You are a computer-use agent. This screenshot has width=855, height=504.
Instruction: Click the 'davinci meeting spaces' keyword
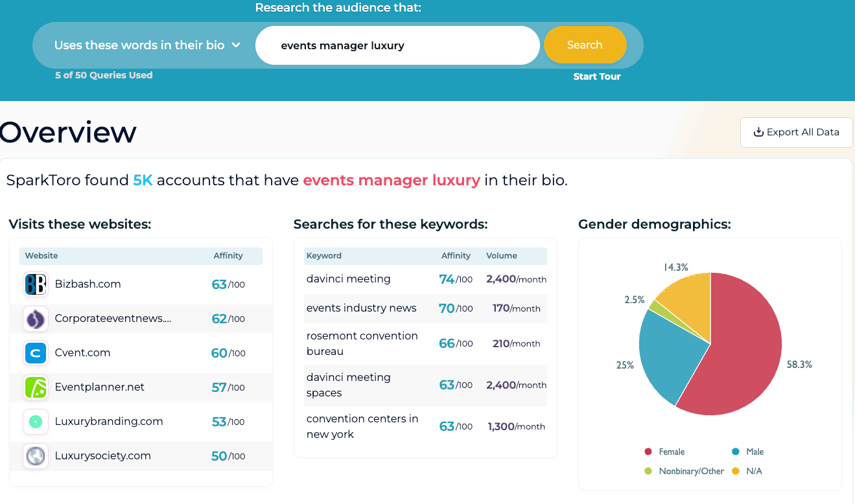348,385
